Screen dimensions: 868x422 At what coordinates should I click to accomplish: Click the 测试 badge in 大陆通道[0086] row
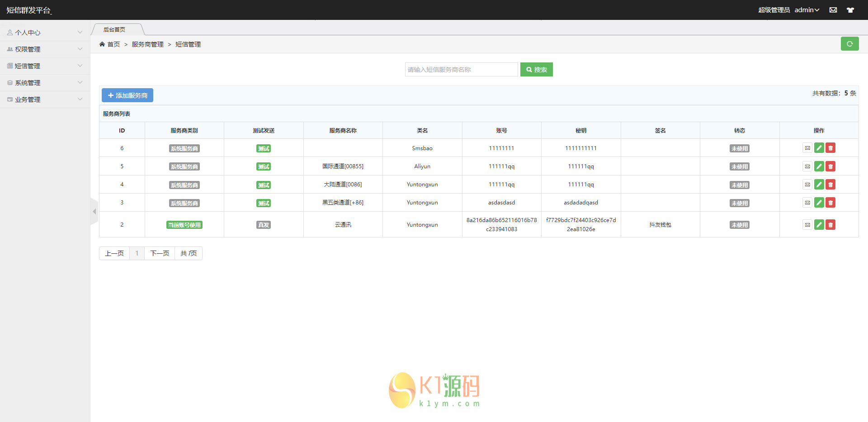264,185
